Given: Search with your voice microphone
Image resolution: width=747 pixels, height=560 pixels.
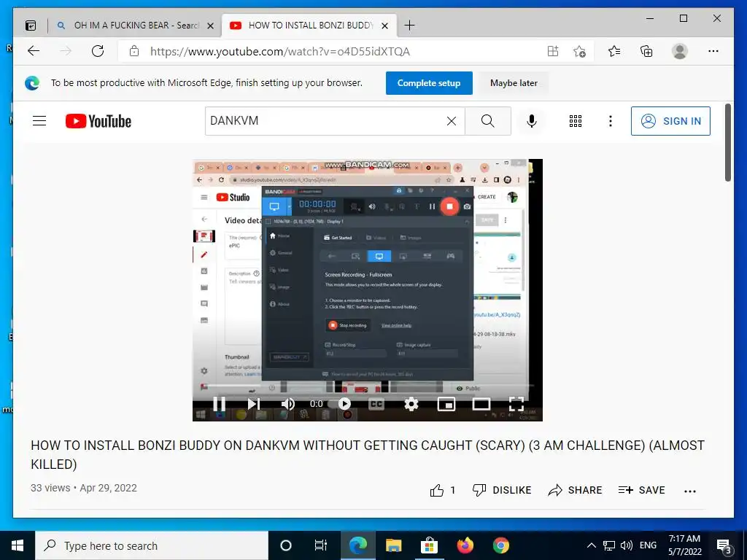Looking at the screenshot, I should 532,121.
